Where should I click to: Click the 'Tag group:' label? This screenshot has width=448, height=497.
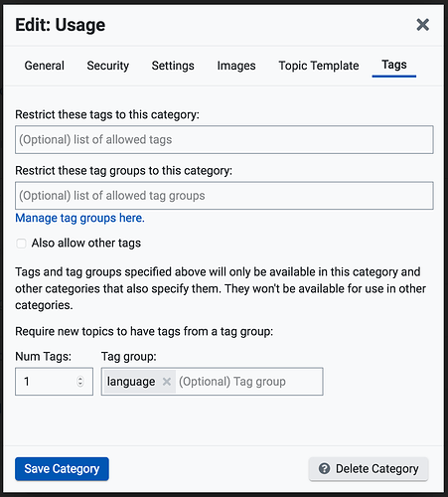coord(129,357)
